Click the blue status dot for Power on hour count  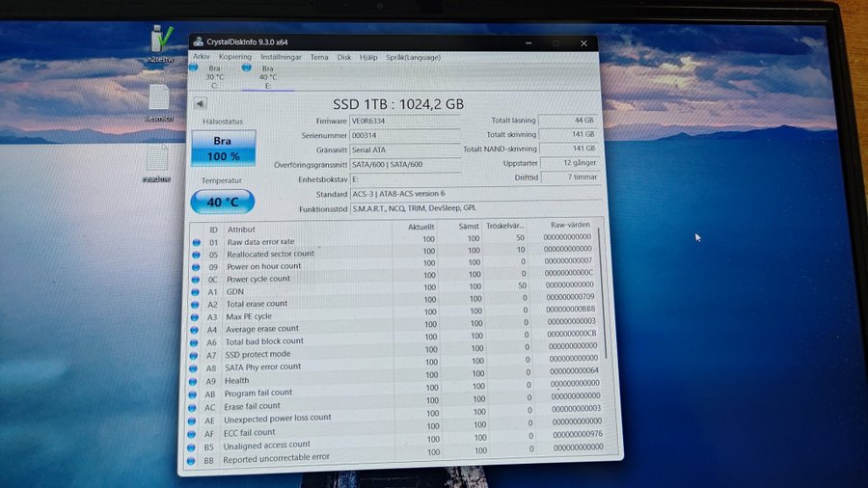pyautogui.click(x=196, y=267)
